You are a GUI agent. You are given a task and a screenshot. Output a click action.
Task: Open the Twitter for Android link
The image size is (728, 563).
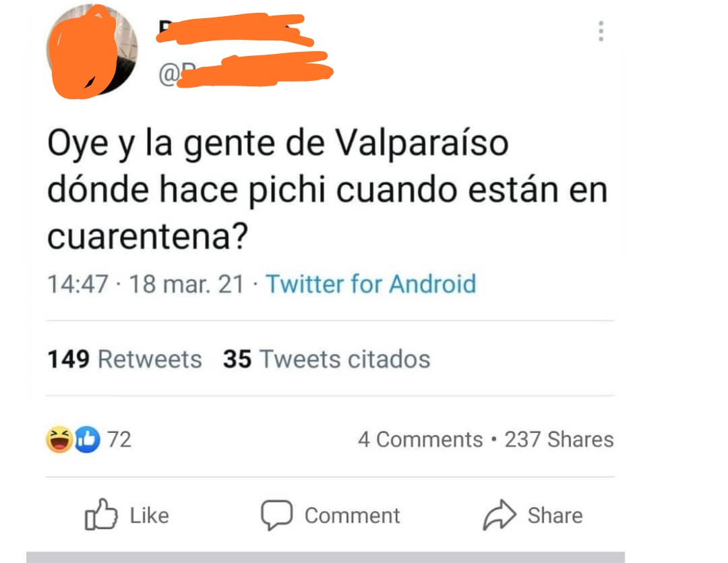[x=371, y=284]
